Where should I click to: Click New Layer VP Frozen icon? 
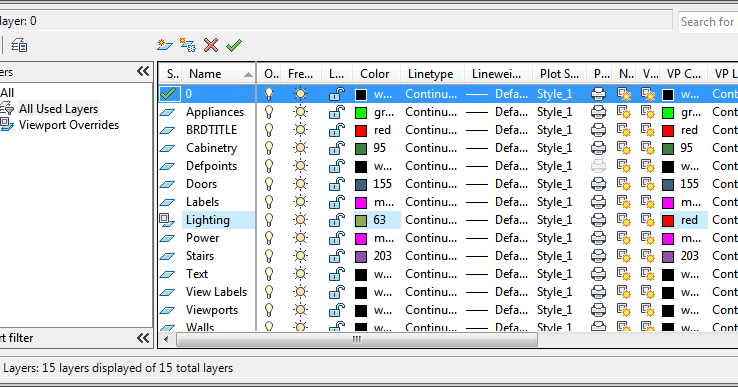tap(188, 45)
